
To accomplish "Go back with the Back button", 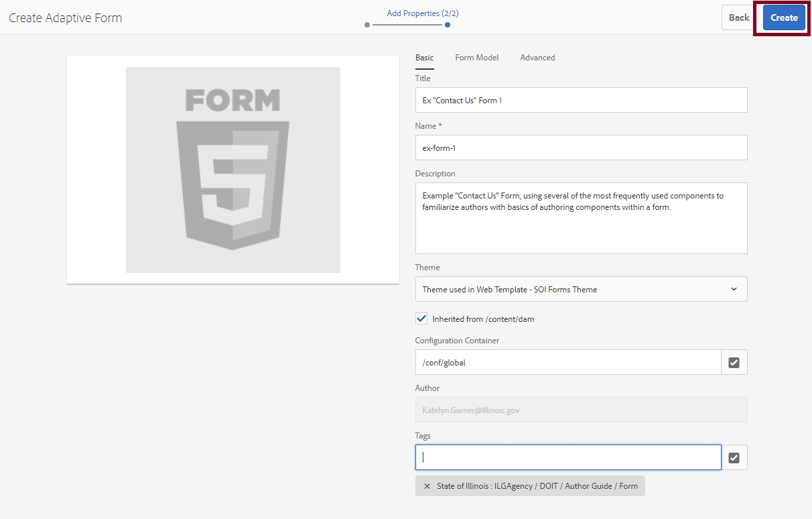I will (x=739, y=17).
